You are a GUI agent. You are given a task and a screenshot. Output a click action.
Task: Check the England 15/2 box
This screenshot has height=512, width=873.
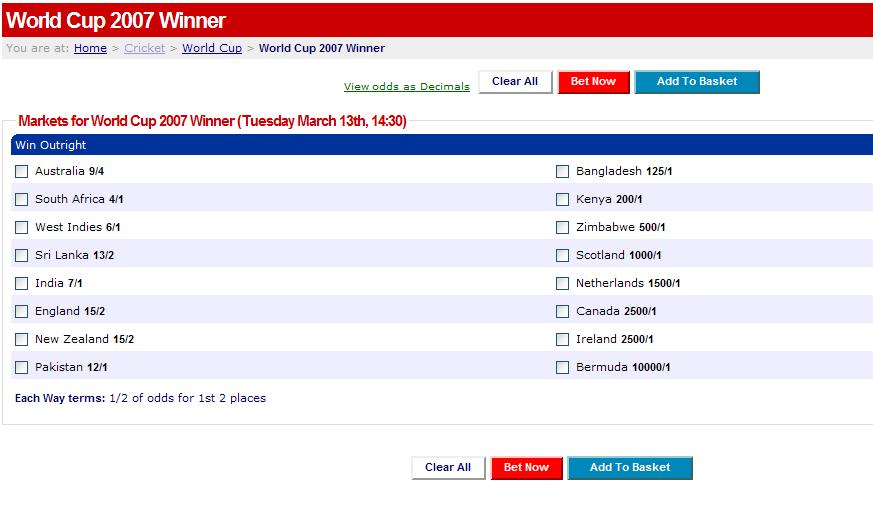pyautogui.click(x=22, y=312)
